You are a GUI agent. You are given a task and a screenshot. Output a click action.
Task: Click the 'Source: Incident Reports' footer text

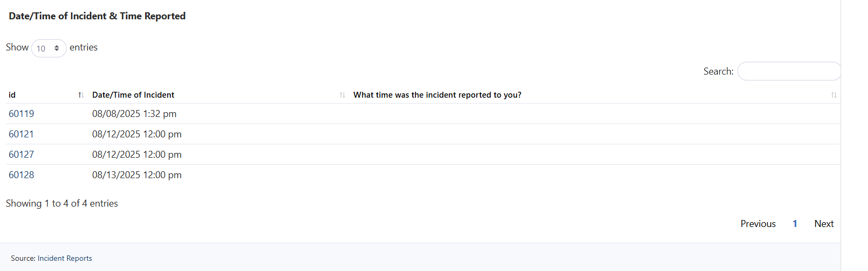[x=52, y=258]
